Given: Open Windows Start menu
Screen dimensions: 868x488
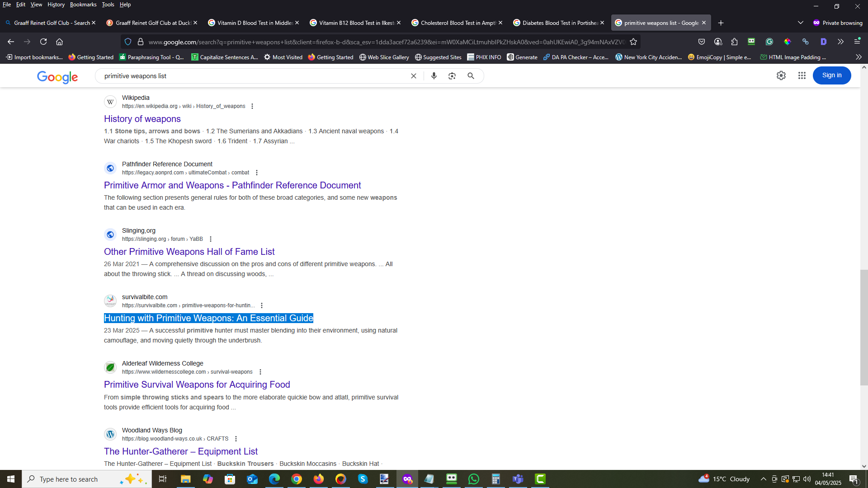Looking at the screenshot, I should pos(11,479).
